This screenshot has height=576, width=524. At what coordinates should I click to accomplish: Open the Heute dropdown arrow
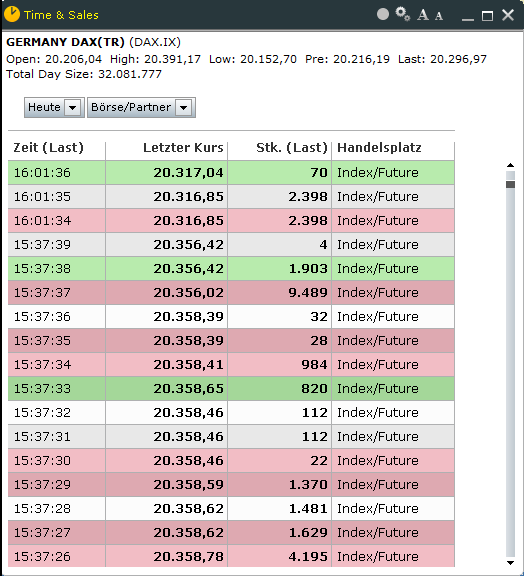[72, 108]
